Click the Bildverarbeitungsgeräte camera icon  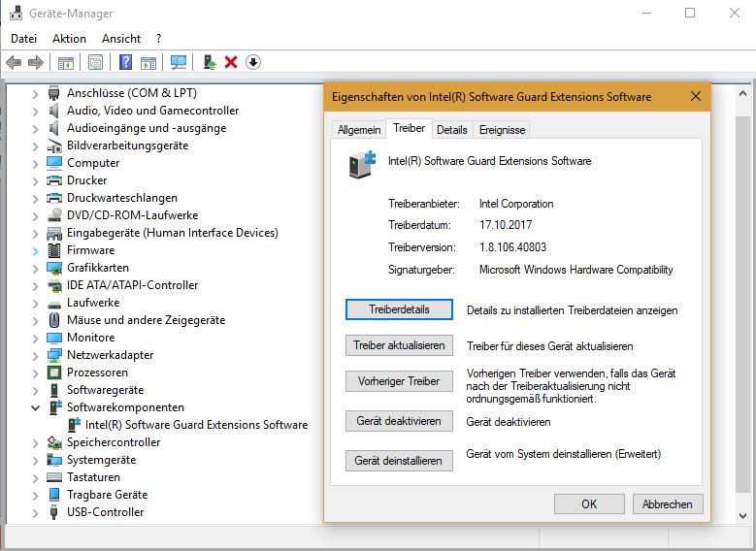[x=54, y=146]
